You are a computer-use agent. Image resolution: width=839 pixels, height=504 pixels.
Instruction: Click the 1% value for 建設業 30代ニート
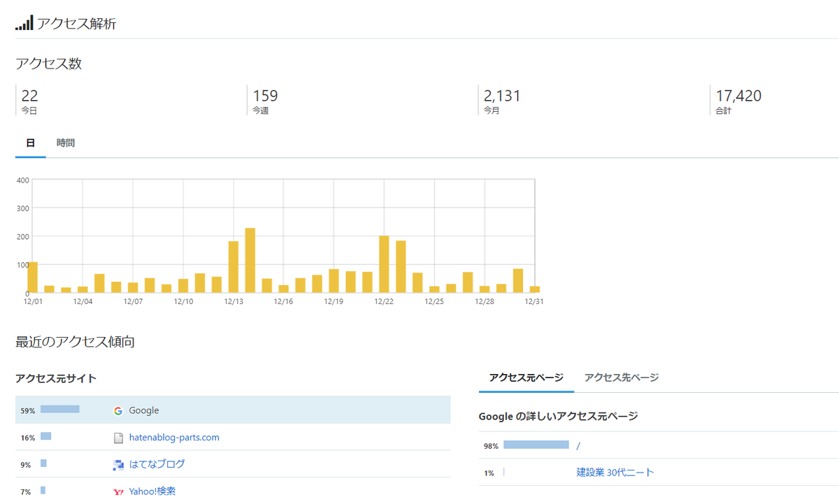[x=489, y=473]
